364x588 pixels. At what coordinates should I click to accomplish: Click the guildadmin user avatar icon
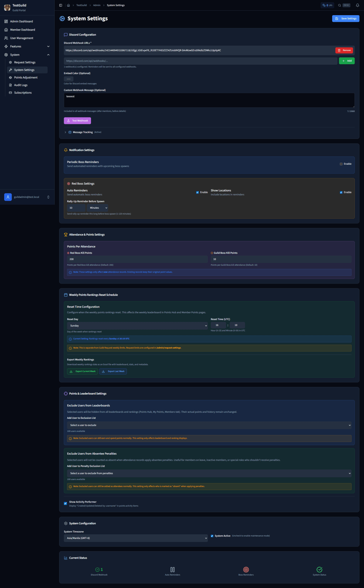pos(8,197)
